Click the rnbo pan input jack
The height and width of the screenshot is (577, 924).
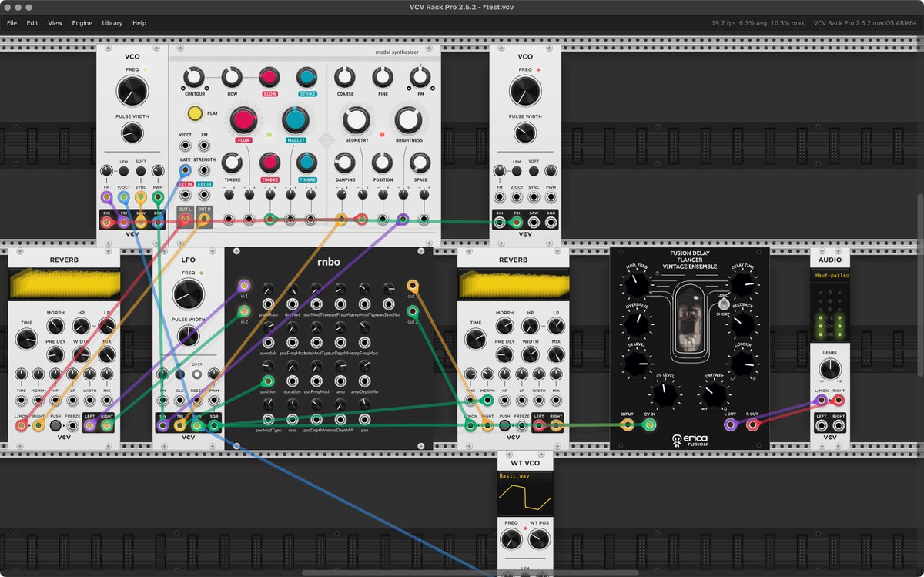(364, 420)
